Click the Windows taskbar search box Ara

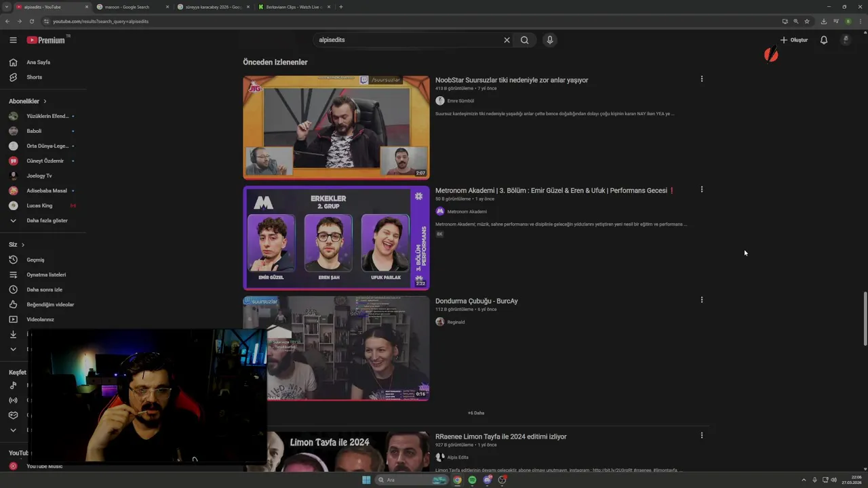coord(411,480)
